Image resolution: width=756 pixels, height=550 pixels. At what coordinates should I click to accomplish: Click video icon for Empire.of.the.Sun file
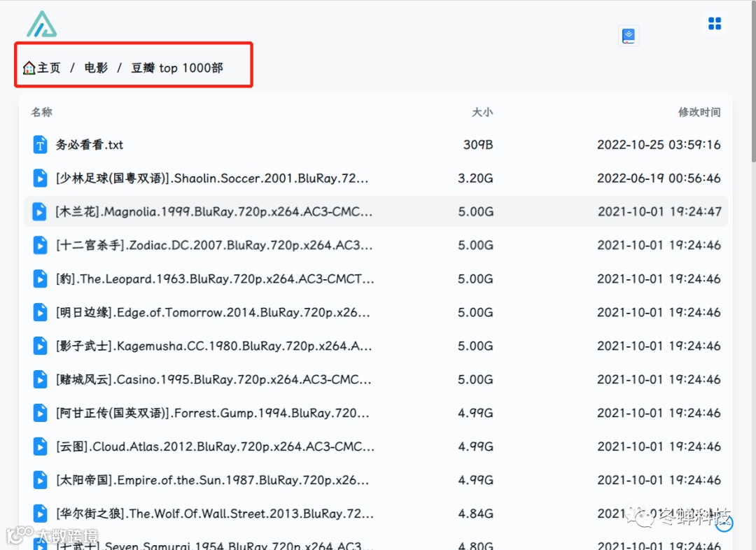[40, 480]
